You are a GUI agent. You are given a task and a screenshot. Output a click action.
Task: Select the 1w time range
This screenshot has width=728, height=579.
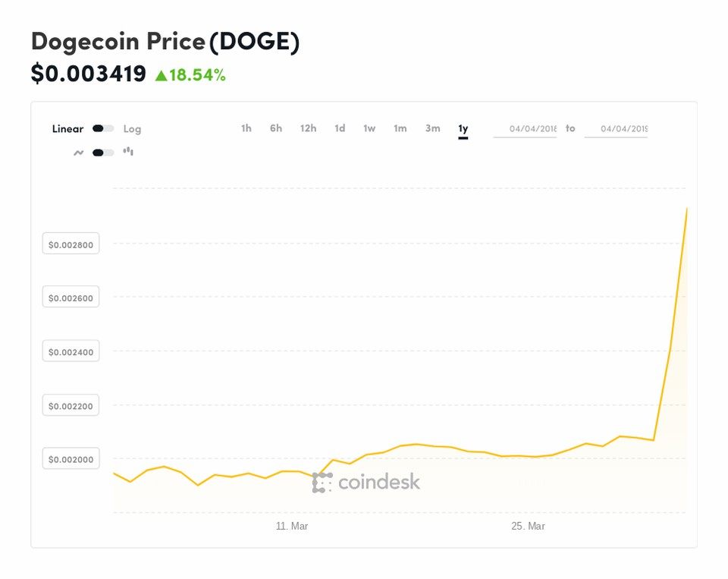click(369, 128)
